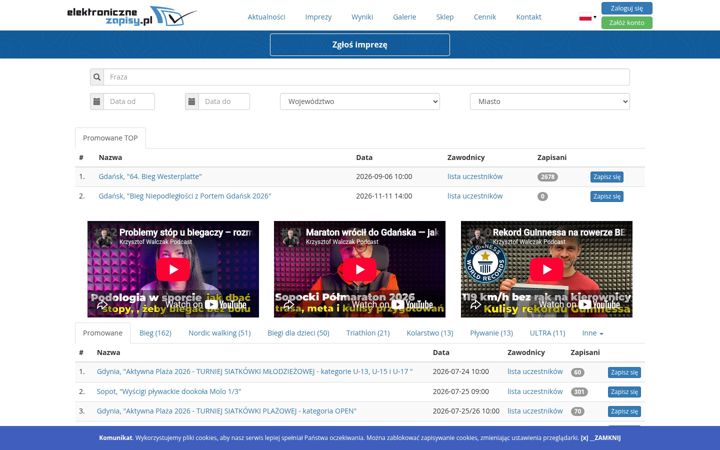Click channel avatar on Rekord Guinnessa video

click(x=478, y=237)
